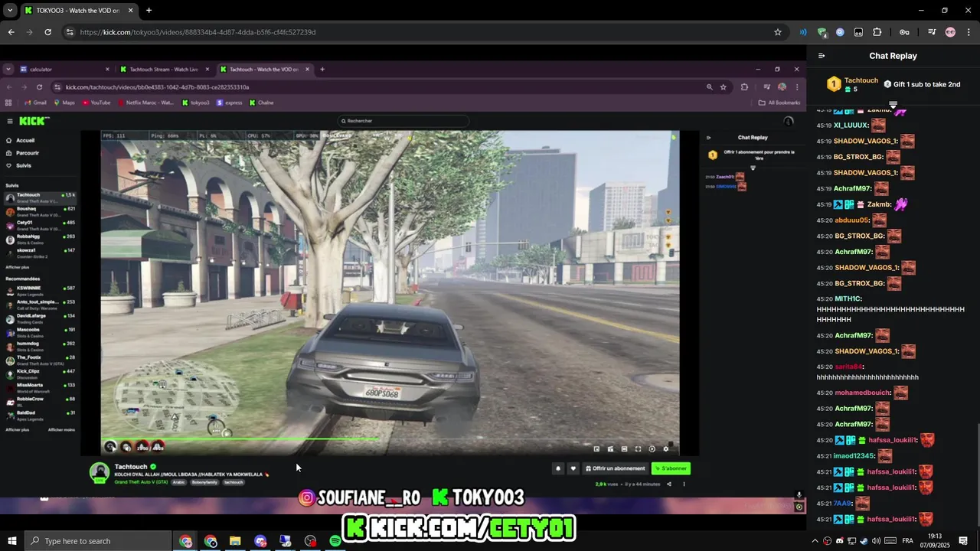Click the taskbar Type here to search box

(x=97, y=541)
